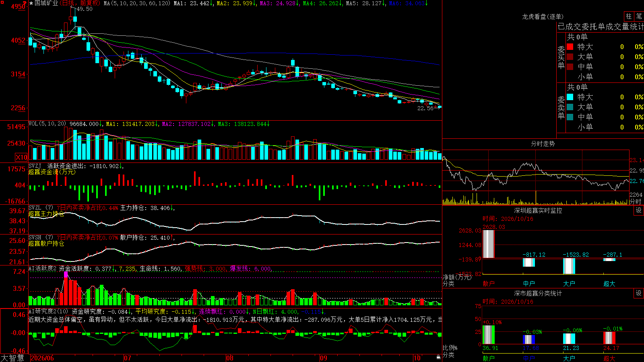Click the 超大 24.17 bar in 分类统计
The height and width of the screenshot is (362, 644).
click(609, 338)
